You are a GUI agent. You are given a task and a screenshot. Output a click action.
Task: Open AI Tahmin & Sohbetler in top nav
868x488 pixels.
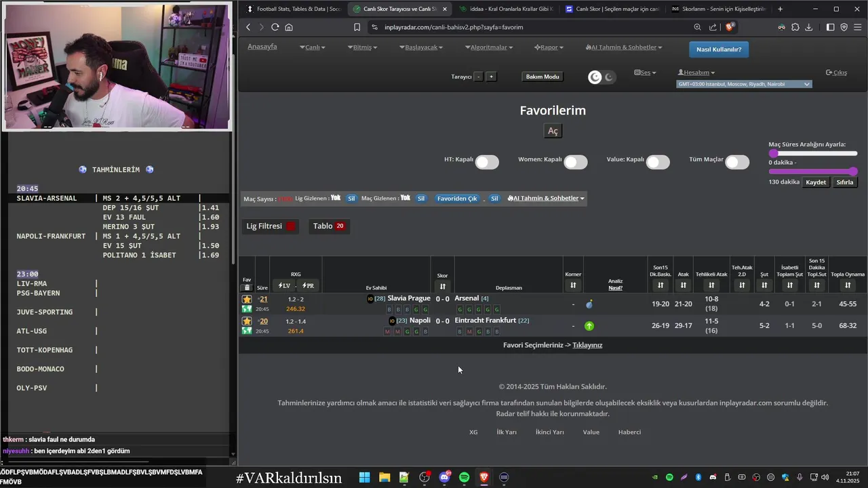point(624,47)
